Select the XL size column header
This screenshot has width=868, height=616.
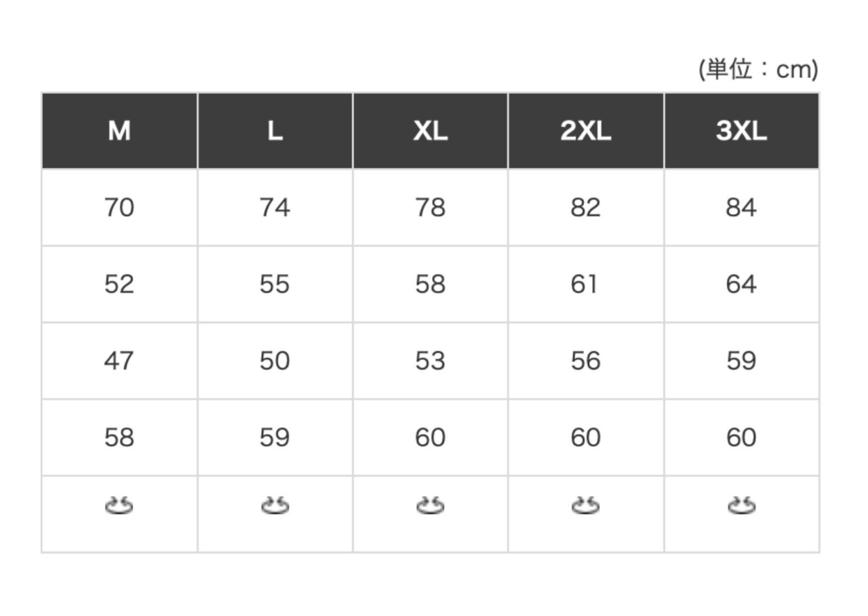pyautogui.click(x=430, y=130)
